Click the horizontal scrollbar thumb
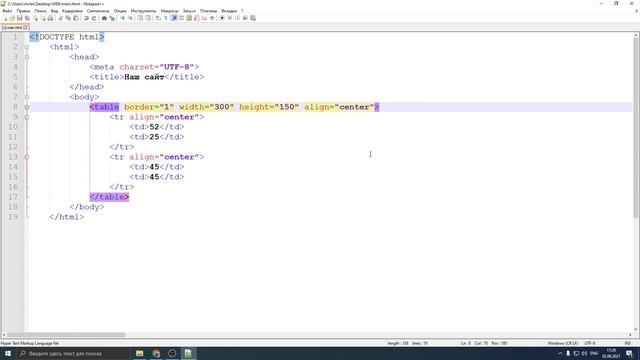The height and width of the screenshot is (360, 640). [66, 335]
